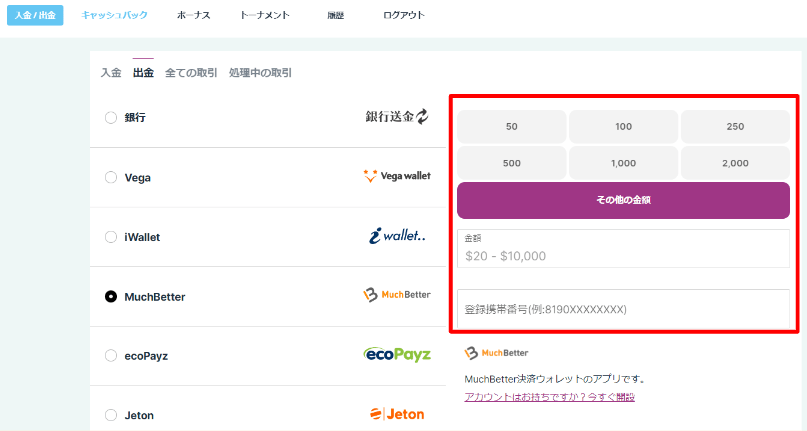Screen dimensions: 807x431
Task: Click the ecoPayz logo
Action: (397, 355)
